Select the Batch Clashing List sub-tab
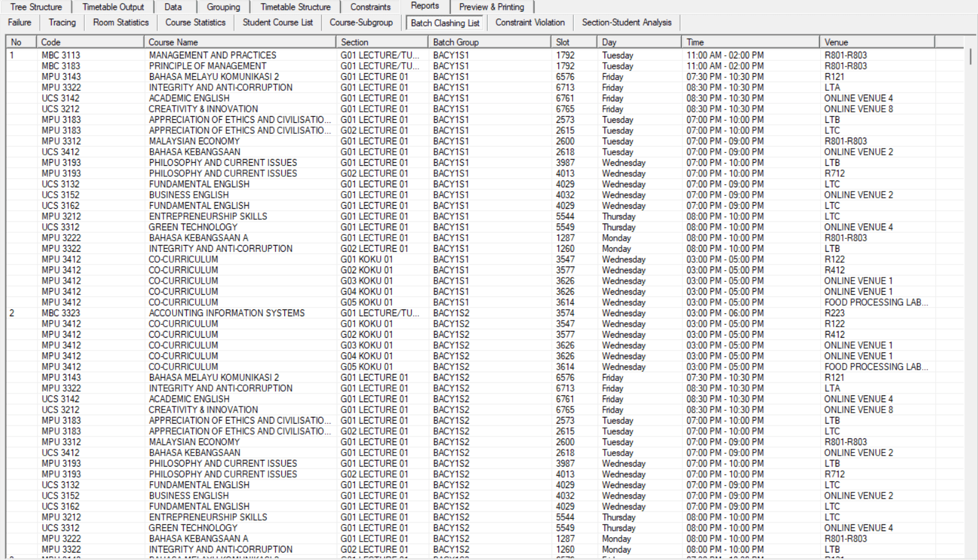Image resolution: width=978 pixels, height=560 pixels. pyautogui.click(x=445, y=23)
